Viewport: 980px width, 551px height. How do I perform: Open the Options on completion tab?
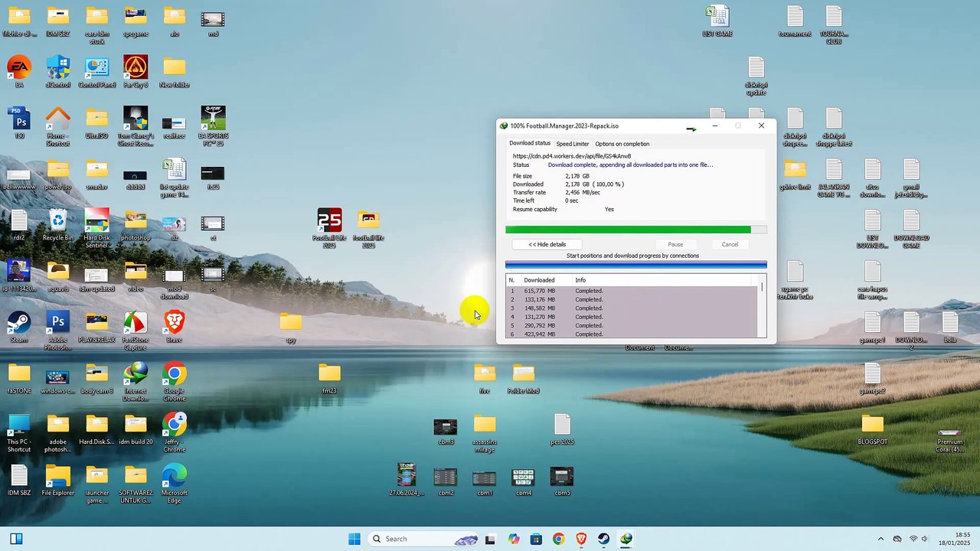622,144
